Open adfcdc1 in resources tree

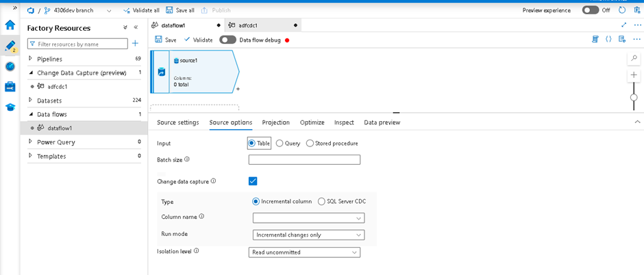click(x=58, y=86)
